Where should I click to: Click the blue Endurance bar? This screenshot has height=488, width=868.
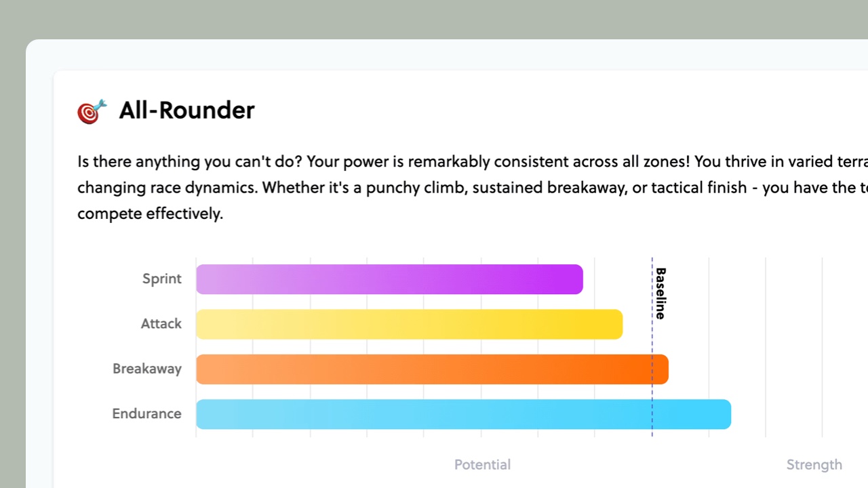coord(463,414)
